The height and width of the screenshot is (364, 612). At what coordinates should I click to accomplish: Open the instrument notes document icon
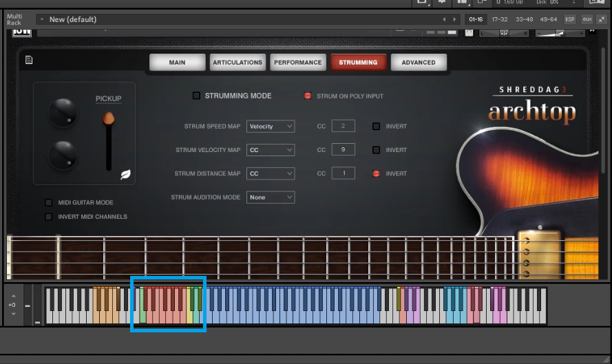[x=29, y=60]
